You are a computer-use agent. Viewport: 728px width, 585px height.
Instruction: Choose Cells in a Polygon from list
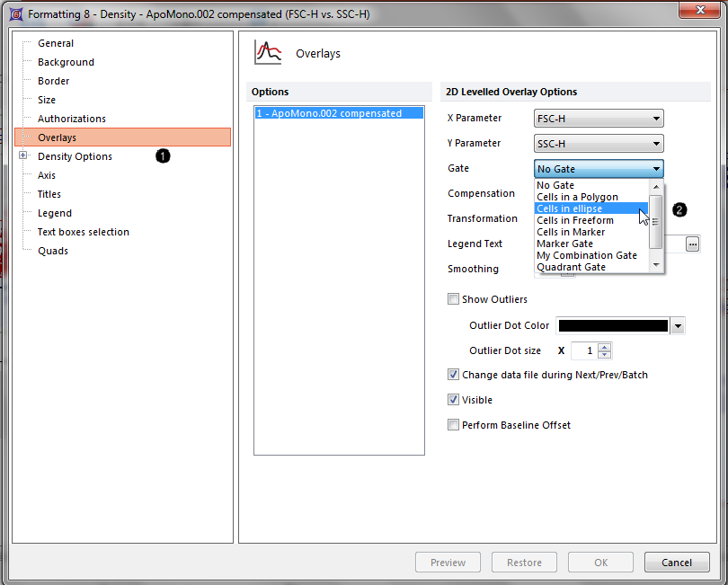tap(577, 197)
